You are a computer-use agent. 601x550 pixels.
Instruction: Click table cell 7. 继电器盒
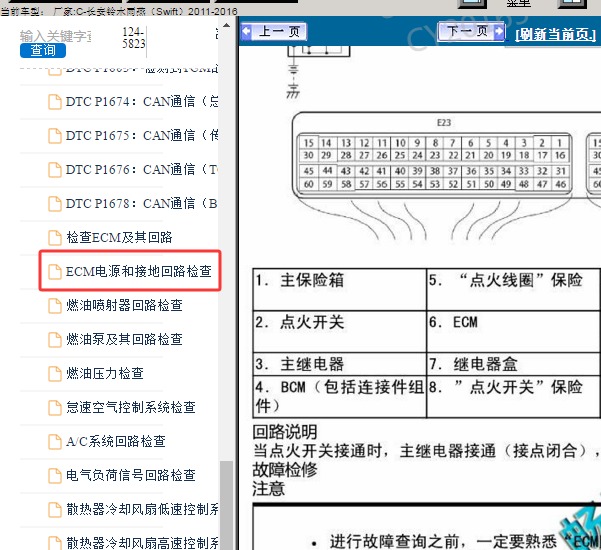pyautogui.click(x=514, y=364)
